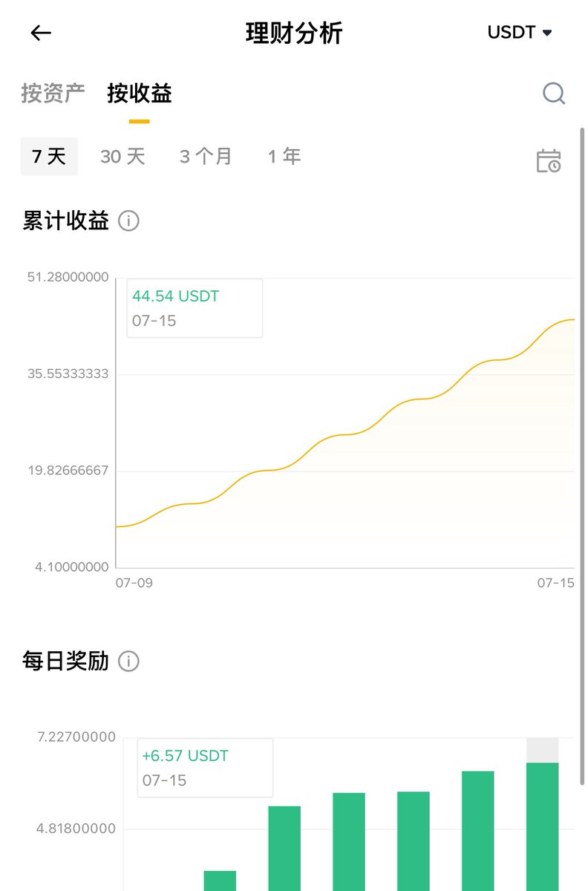Select the 3 个月 time range
This screenshot has height=891, width=588.
[206, 157]
